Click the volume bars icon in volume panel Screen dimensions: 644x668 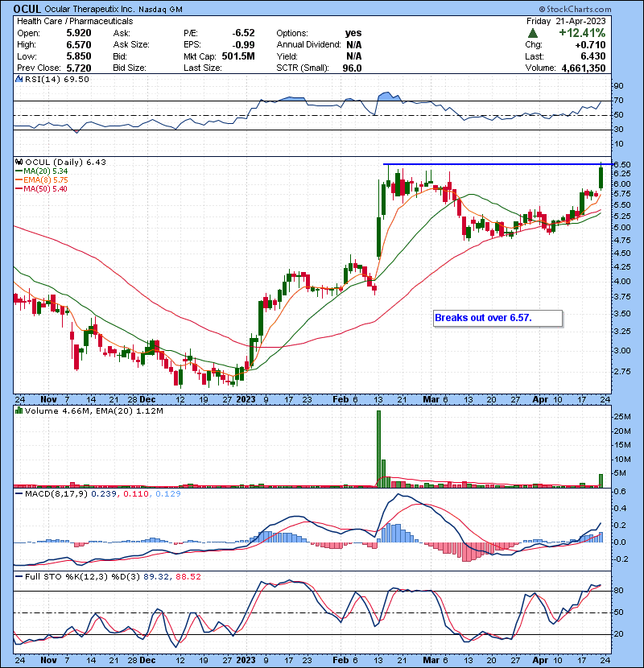coord(19,410)
